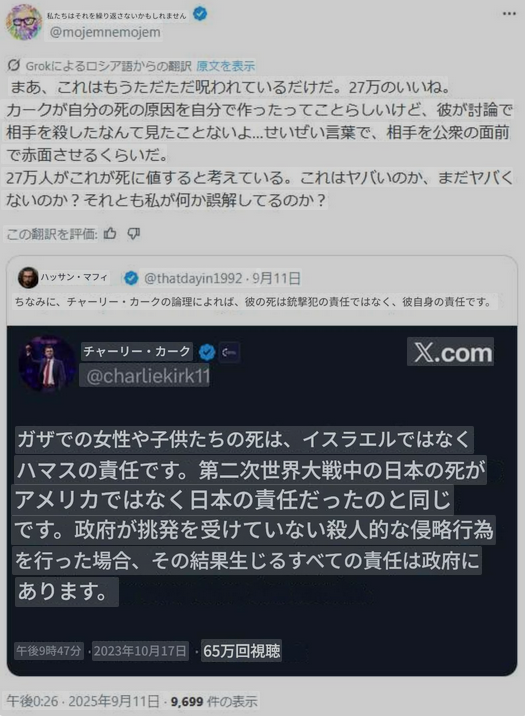Click Charlie Kirk's blue verified badge
Image resolution: width=525 pixels, height=716 pixels.
click(x=207, y=352)
